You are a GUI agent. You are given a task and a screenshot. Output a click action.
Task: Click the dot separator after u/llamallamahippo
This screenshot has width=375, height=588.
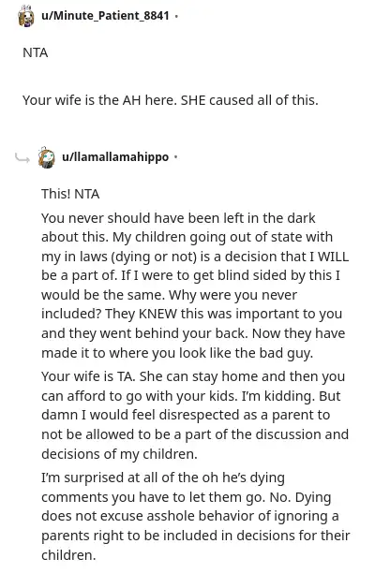pyautogui.click(x=175, y=157)
